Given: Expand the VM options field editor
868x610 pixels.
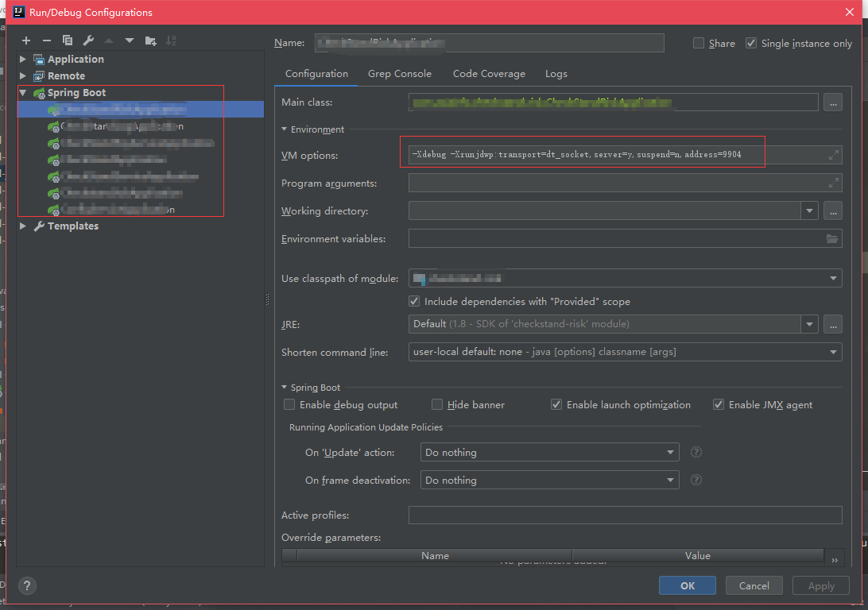Looking at the screenshot, I should [x=833, y=155].
